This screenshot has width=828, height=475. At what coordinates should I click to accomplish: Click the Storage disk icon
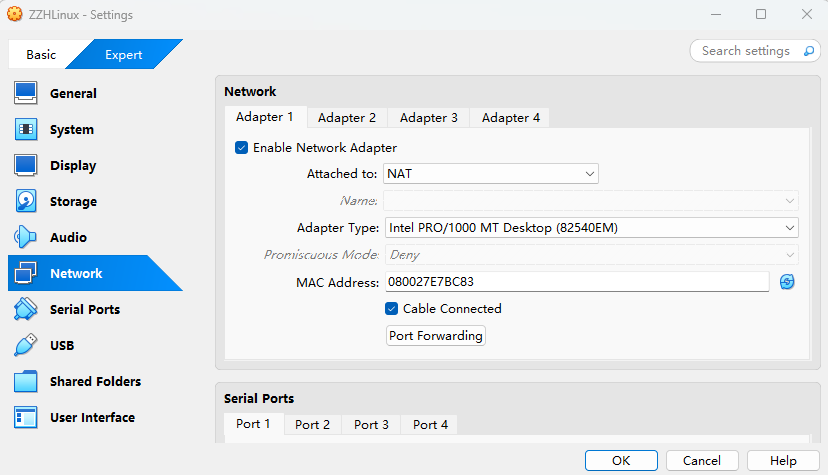(x=26, y=201)
